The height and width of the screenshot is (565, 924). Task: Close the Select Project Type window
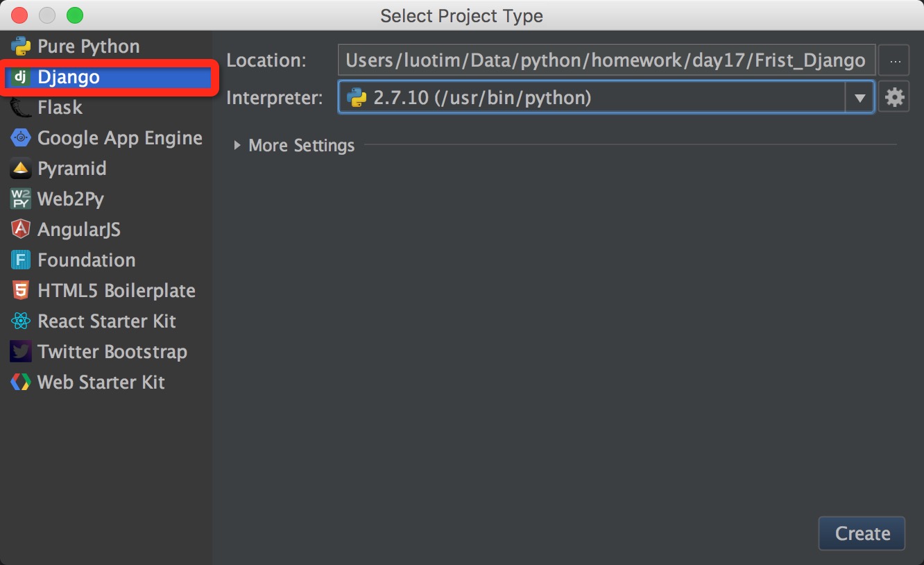pyautogui.click(x=20, y=15)
